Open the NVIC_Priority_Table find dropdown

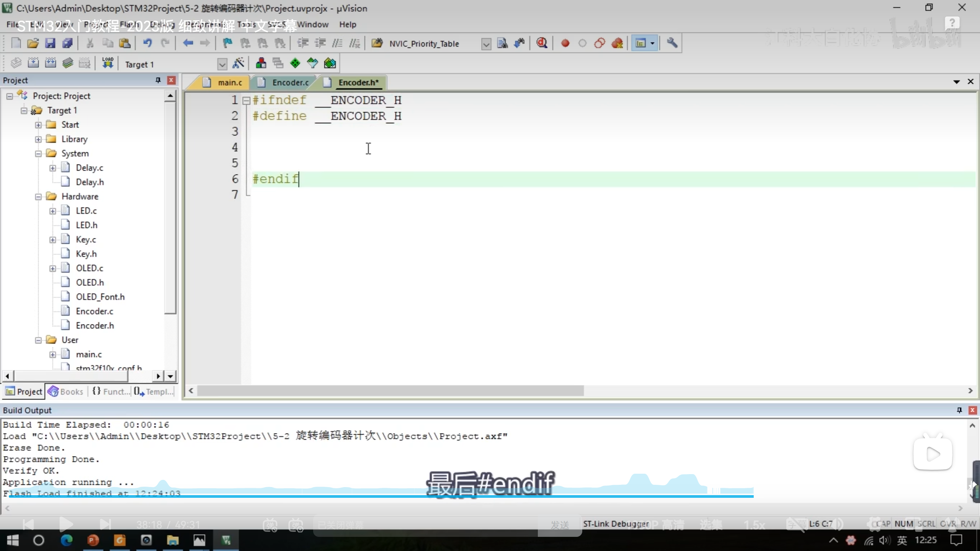pos(486,44)
